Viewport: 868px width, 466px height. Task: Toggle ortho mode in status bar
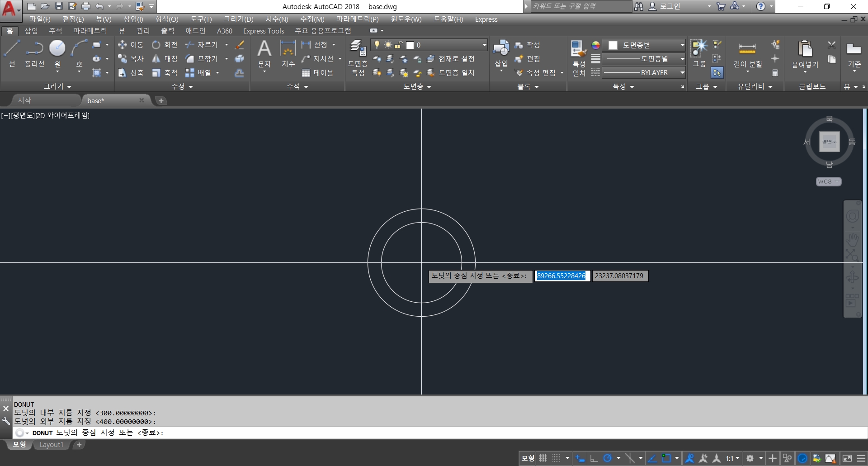(x=594, y=458)
